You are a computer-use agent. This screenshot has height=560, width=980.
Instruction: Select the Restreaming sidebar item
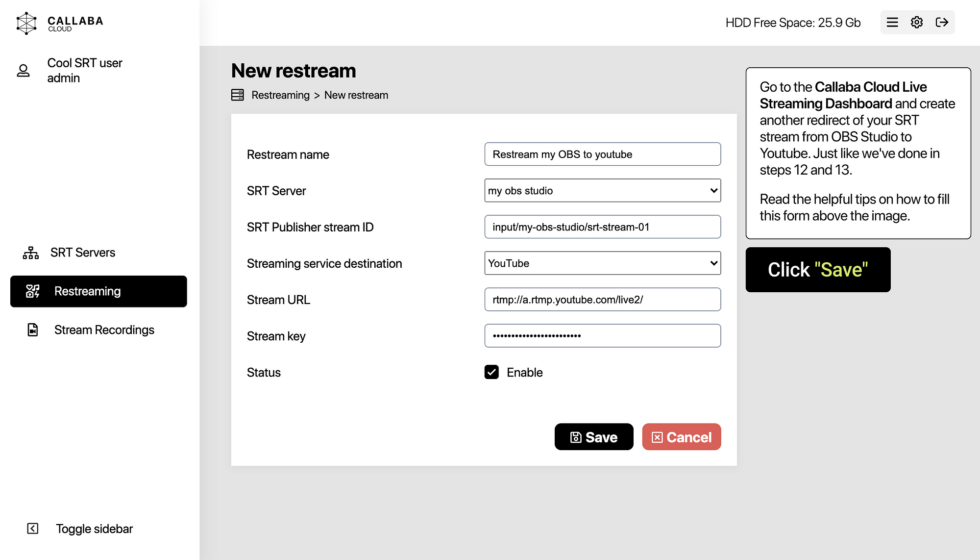tap(98, 291)
